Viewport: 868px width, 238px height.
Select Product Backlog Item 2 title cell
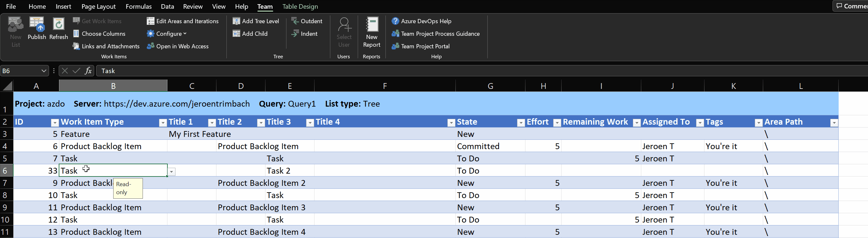point(241,183)
